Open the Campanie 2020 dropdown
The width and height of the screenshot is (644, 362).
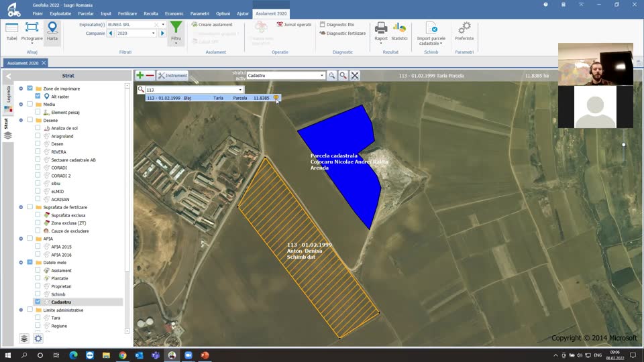[153, 34]
